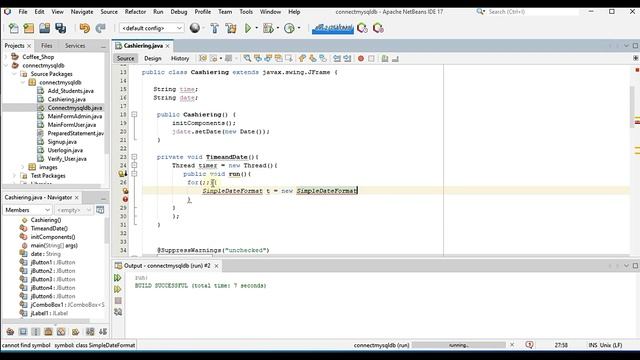Click the Search (Ctrl+I) field
640x360 pixels.
tap(532, 12)
